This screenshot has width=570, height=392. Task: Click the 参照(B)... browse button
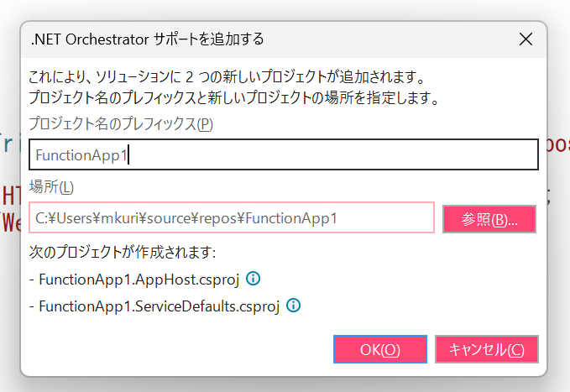[489, 219]
